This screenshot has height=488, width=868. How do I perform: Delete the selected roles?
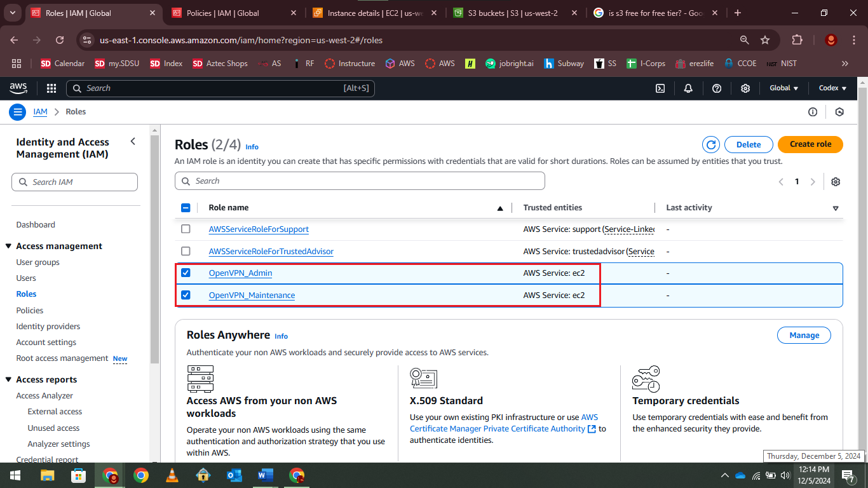749,144
